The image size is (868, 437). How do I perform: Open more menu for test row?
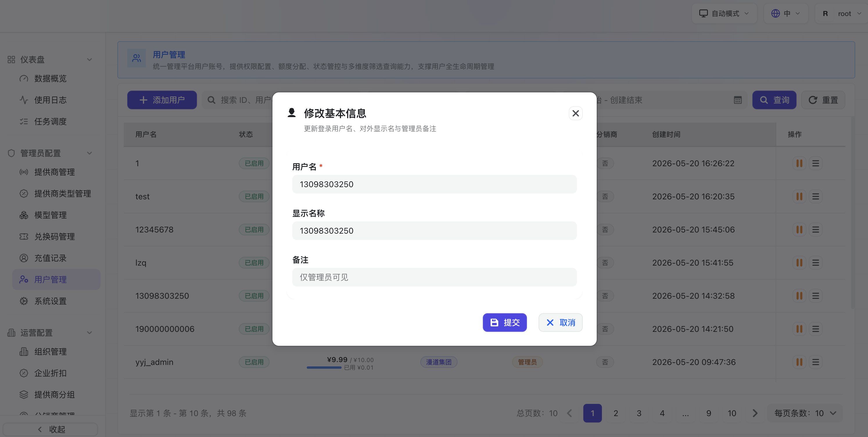pyautogui.click(x=815, y=196)
